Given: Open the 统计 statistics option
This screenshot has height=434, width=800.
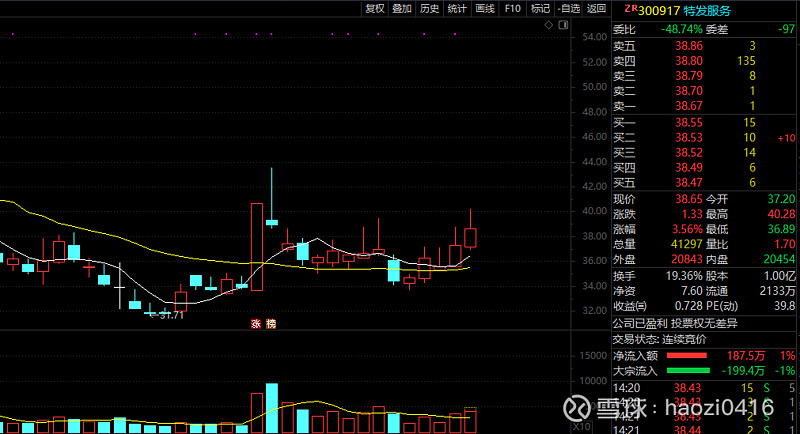Looking at the screenshot, I should pyautogui.click(x=457, y=9).
